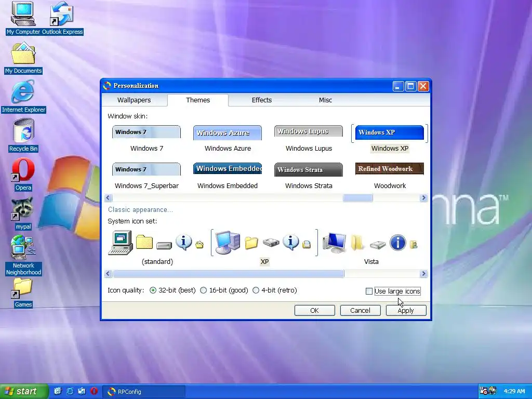Image resolution: width=532 pixels, height=399 pixels.
Task: Choose the Windows 7_Superbar skin
Action: 146,169
